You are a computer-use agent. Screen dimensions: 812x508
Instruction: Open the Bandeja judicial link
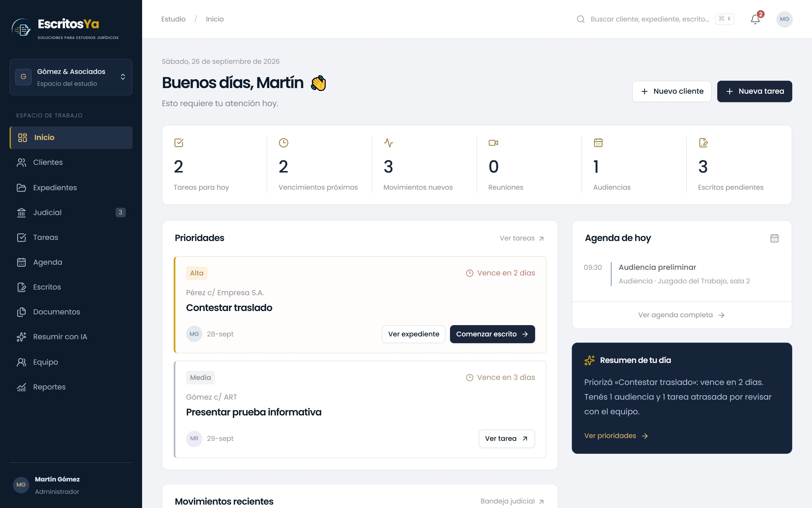click(512, 501)
